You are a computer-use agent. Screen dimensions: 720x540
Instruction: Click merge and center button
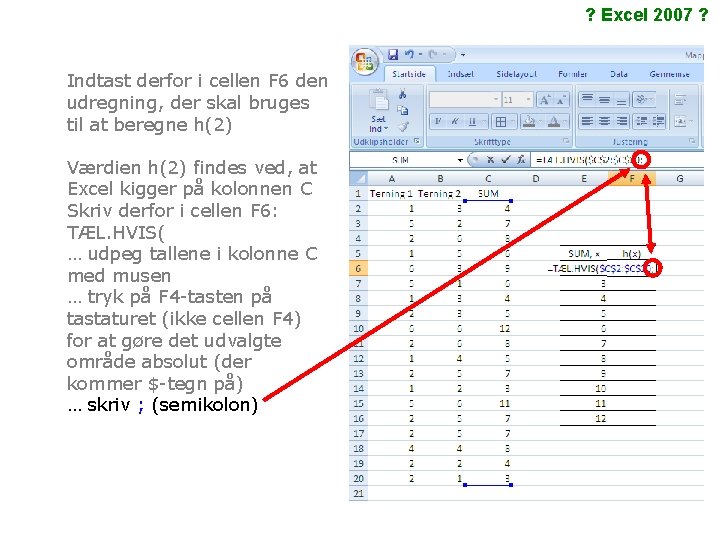(682, 121)
